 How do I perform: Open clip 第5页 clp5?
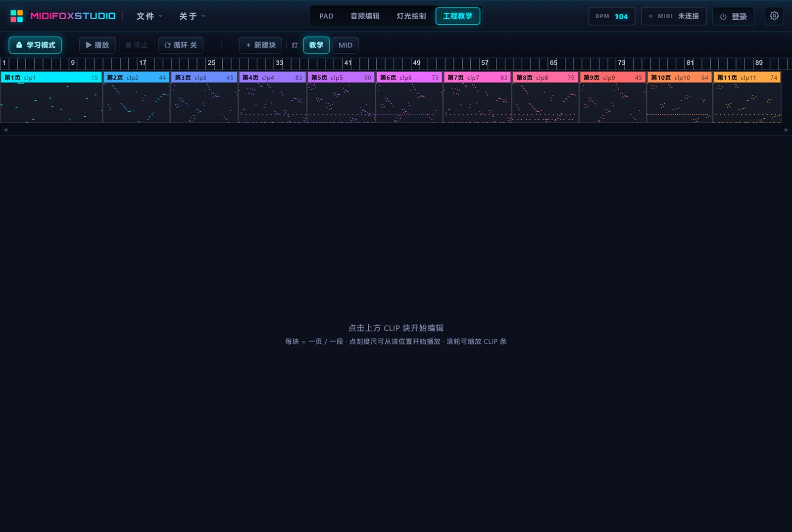(x=341, y=97)
